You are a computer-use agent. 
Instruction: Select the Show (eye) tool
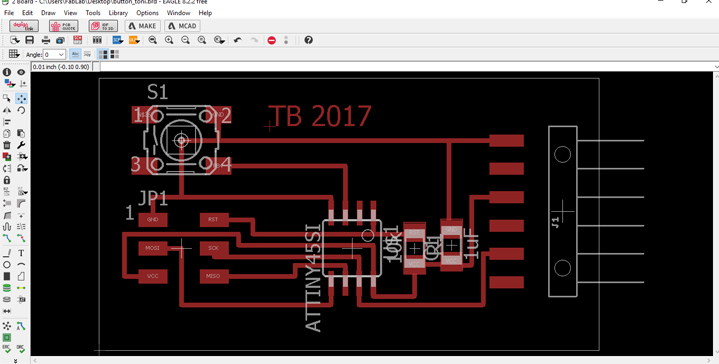[x=21, y=72]
